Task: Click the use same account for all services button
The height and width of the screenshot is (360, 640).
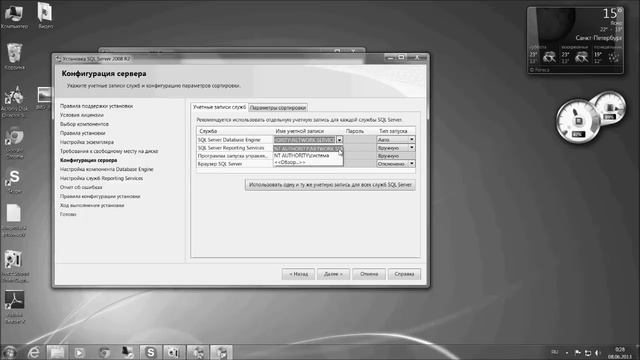Action: point(330,185)
